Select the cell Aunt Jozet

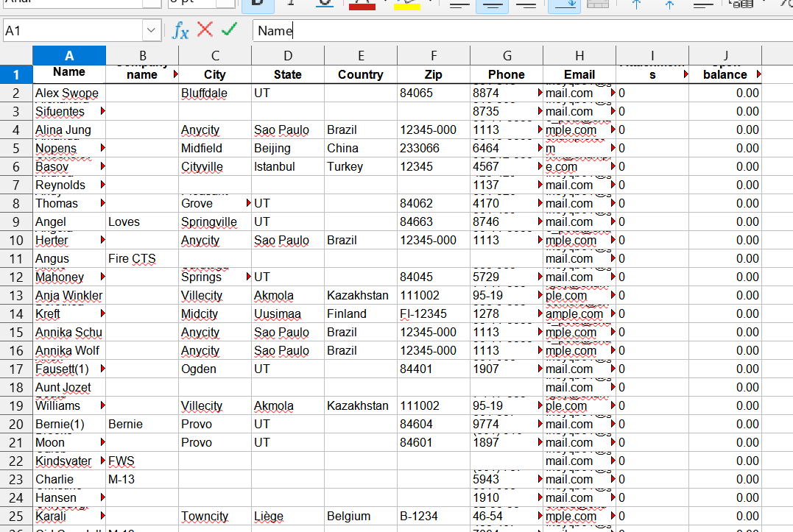[69, 388]
